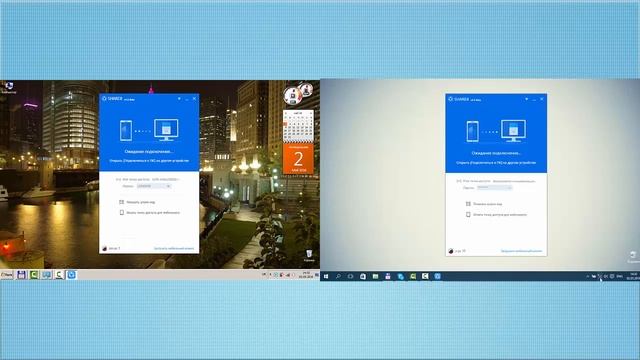Click phone illustration in right SHAREit window
This screenshot has height=360, width=640.
(472, 131)
